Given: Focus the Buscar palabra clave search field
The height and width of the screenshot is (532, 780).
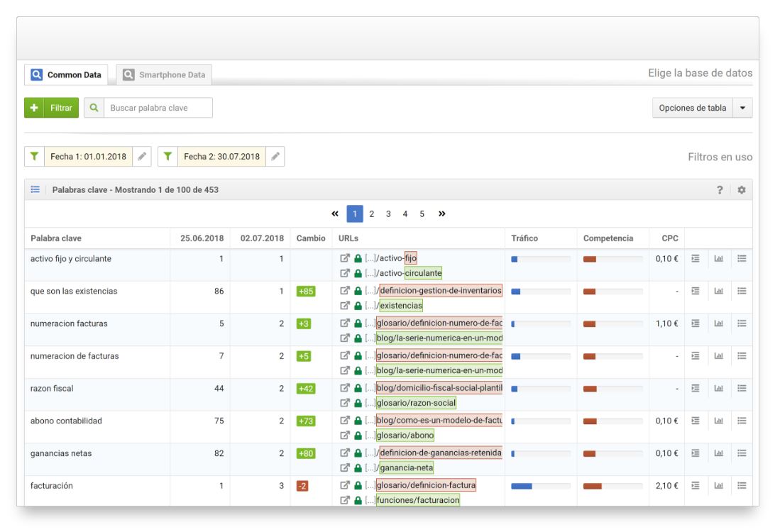Looking at the screenshot, I should click(x=158, y=108).
